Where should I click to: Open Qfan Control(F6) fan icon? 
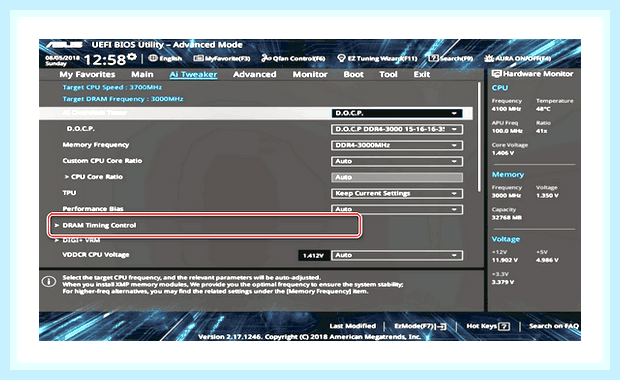(x=266, y=58)
